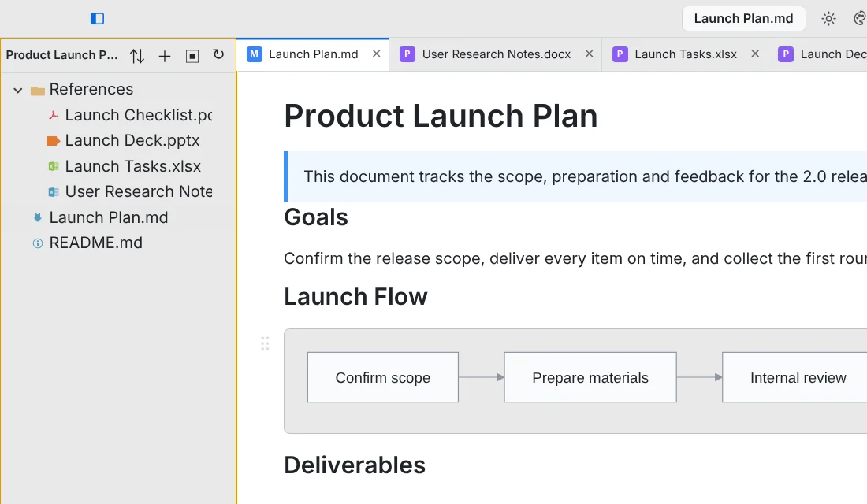Click the Product Launch project name
Viewport: 867px width, 504px height.
pos(62,55)
